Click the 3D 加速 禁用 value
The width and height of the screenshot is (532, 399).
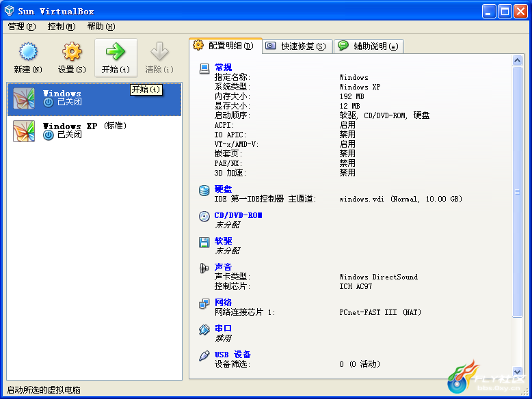tap(347, 173)
